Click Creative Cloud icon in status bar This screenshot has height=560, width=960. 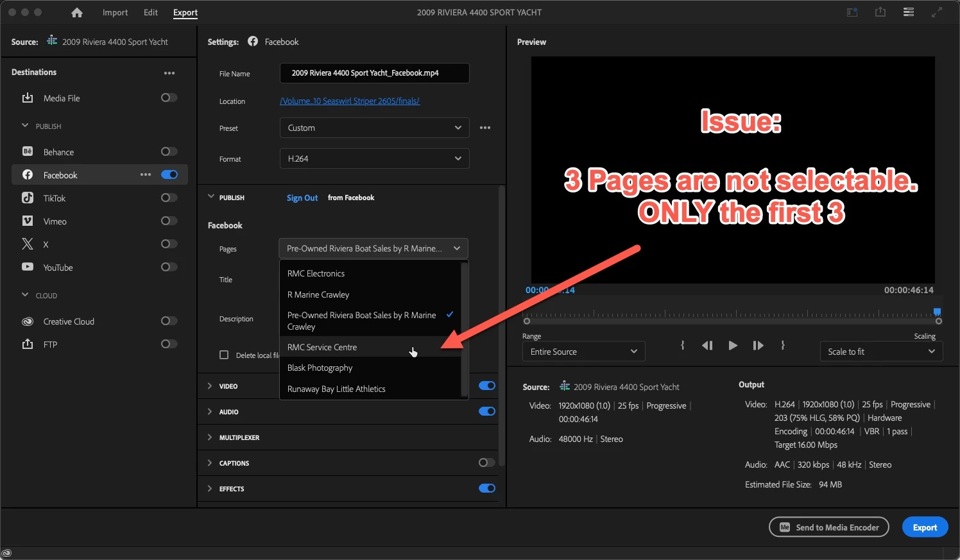coord(6,553)
